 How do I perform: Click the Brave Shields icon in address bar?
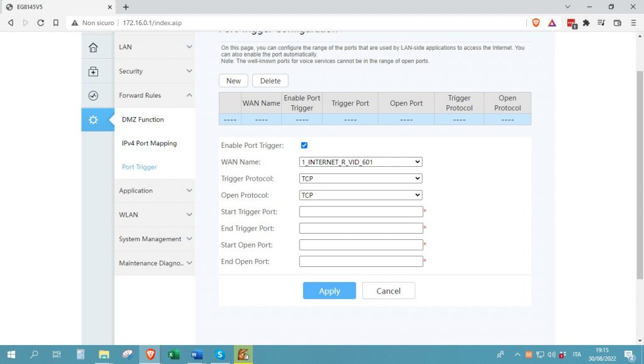pyautogui.click(x=536, y=23)
